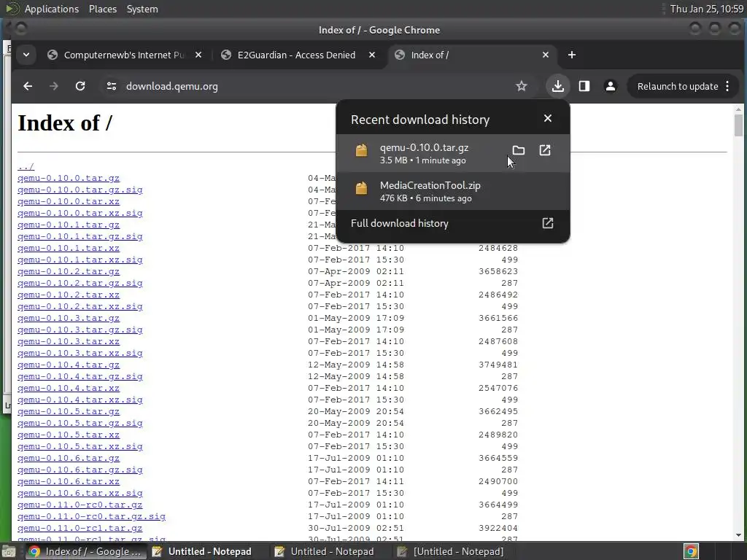Click the page vertical scrollbar thumb
Image resolution: width=747 pixels, height=560 pixels.
[x=738, y=125]
